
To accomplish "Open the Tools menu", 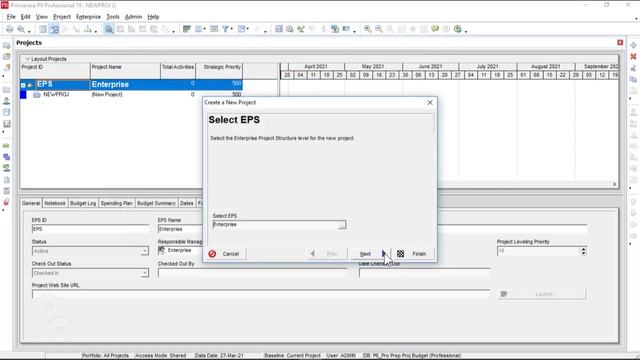I will (113, 17).
